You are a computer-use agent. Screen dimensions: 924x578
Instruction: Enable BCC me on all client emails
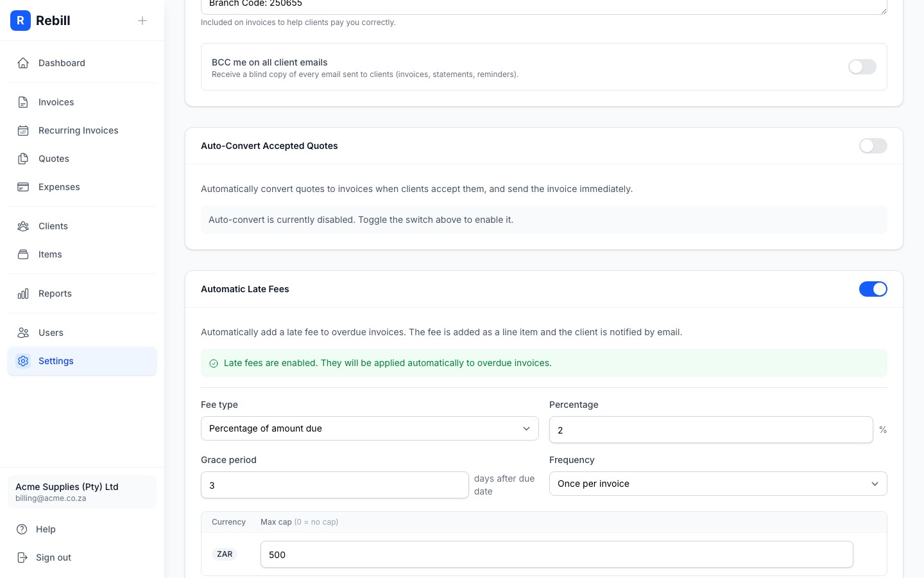[x=862, y=67]
